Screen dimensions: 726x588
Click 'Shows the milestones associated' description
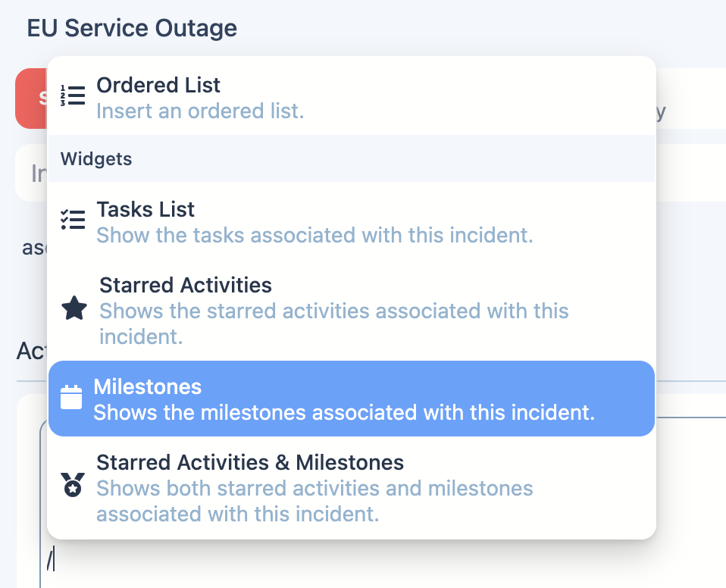click(x=344, y=412)
